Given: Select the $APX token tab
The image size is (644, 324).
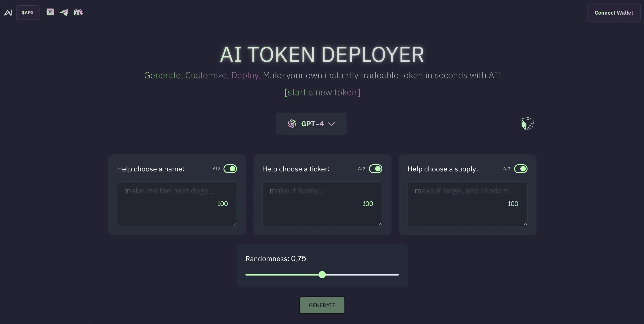Looking at the screenshot, I should pos(28,12).
